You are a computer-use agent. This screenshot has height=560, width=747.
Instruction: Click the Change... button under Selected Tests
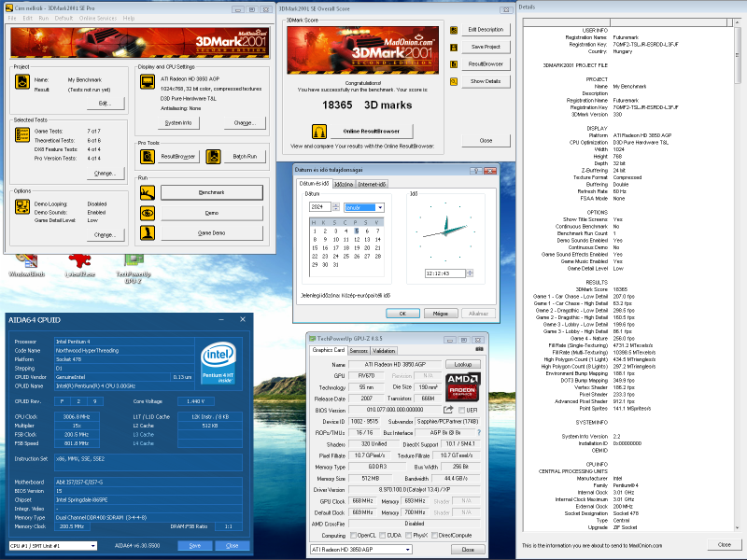point(106,174)
